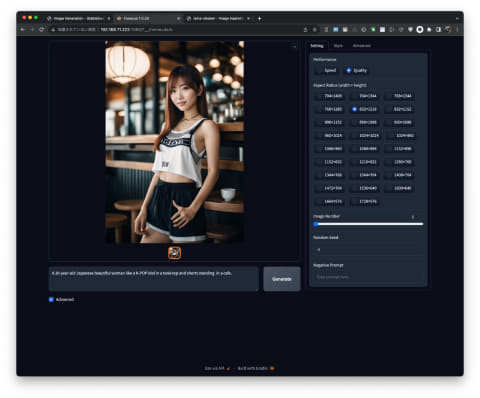Open a new browser tab with plus
Image resolution: width=480 pixels, height=398 pixels.
pyautogui.click(x=259, y=19)
